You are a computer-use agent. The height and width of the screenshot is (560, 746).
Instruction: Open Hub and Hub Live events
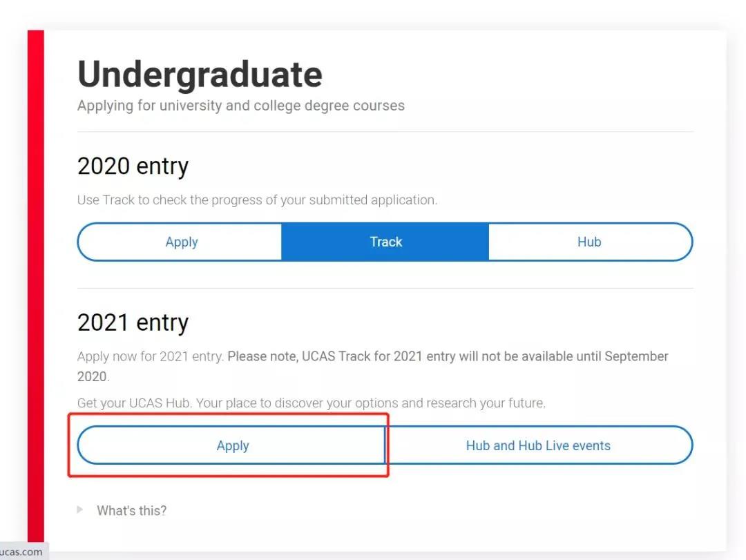coord(538,445)
